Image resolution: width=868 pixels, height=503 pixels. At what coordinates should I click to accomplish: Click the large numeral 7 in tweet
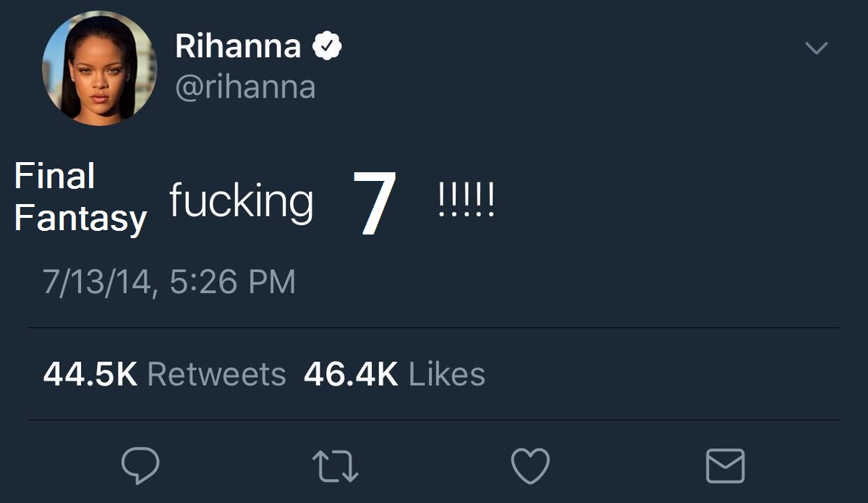[375, 203]
